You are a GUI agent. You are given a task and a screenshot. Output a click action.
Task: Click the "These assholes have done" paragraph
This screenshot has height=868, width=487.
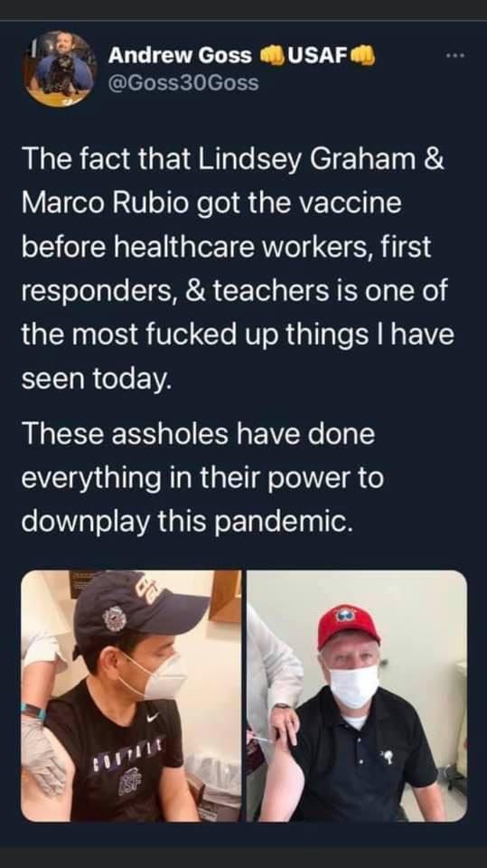(x=198, y=433)
